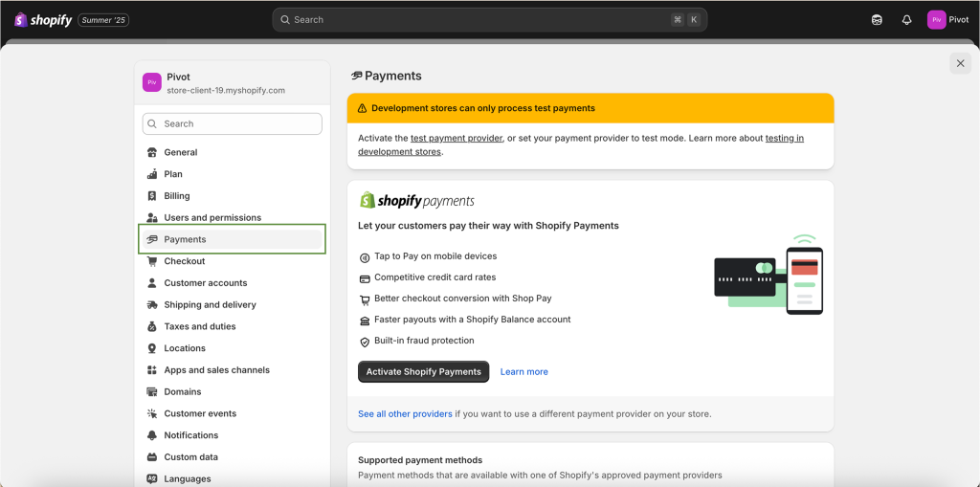Click the Billing icon in sidebar
Screen dimensions: 980x487
click(152, 196)
